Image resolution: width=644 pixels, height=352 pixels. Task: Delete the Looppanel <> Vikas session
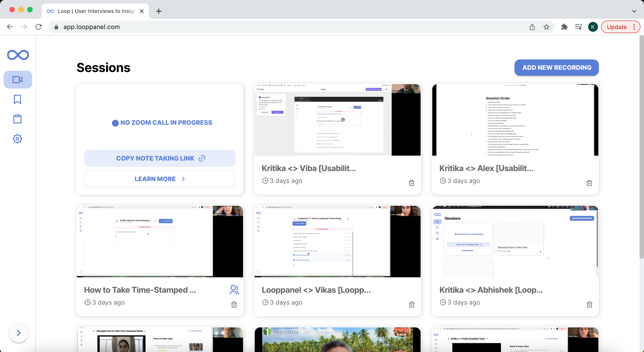coord(411,305)
